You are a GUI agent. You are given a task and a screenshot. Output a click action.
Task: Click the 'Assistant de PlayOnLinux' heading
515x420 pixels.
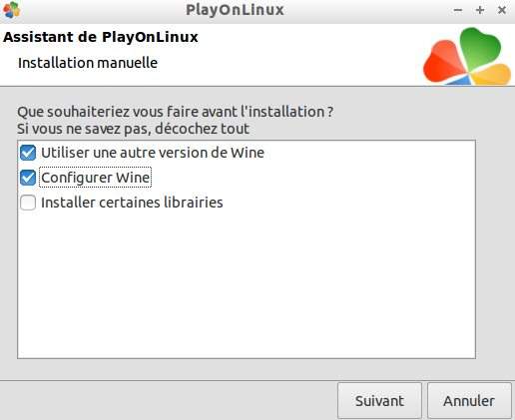pyautogui.click(x=101, y=37)
